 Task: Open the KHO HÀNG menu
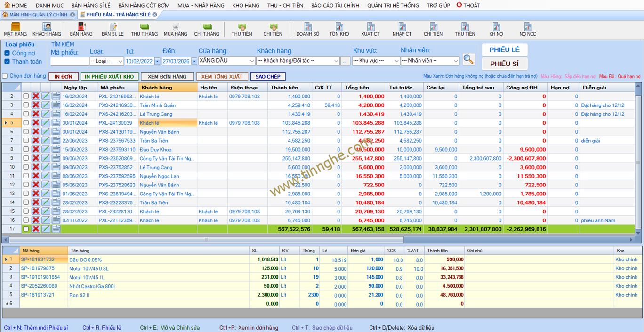click(x=246, y=5)
